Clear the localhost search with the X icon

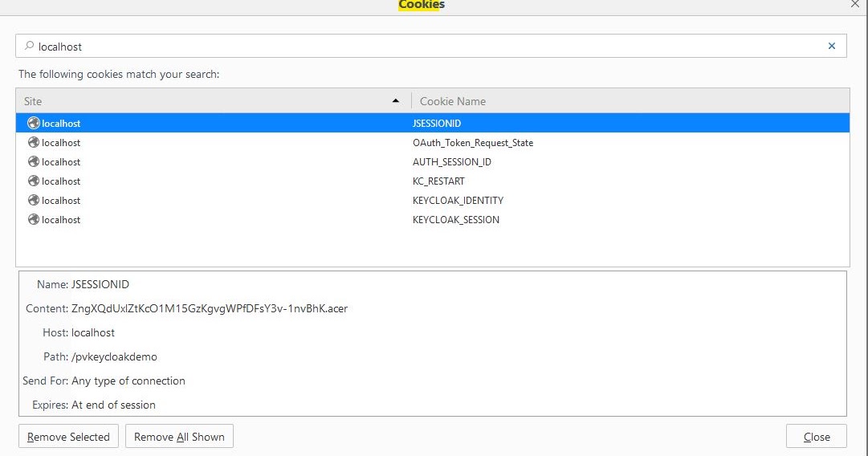tap(831, 46)
